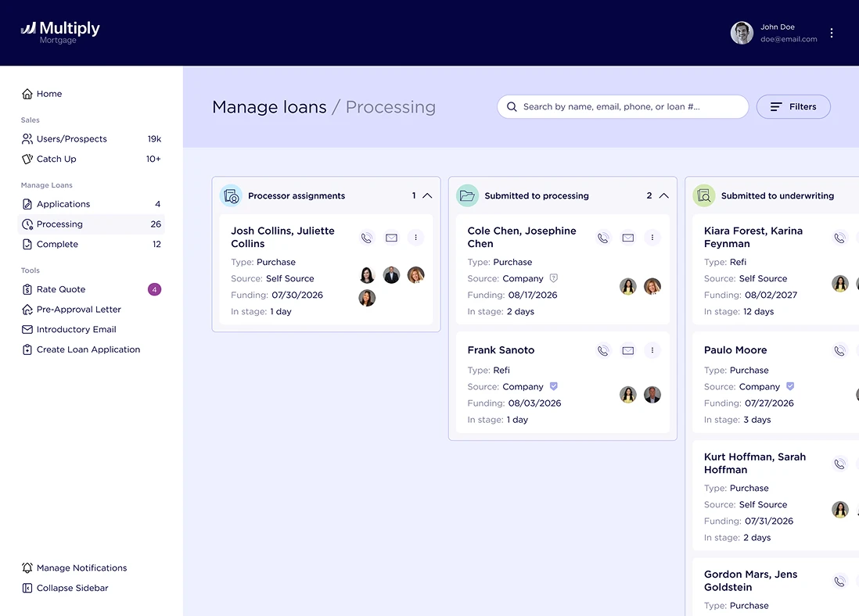Click the verified shield on Frank Sanoto card

(554, 386)
